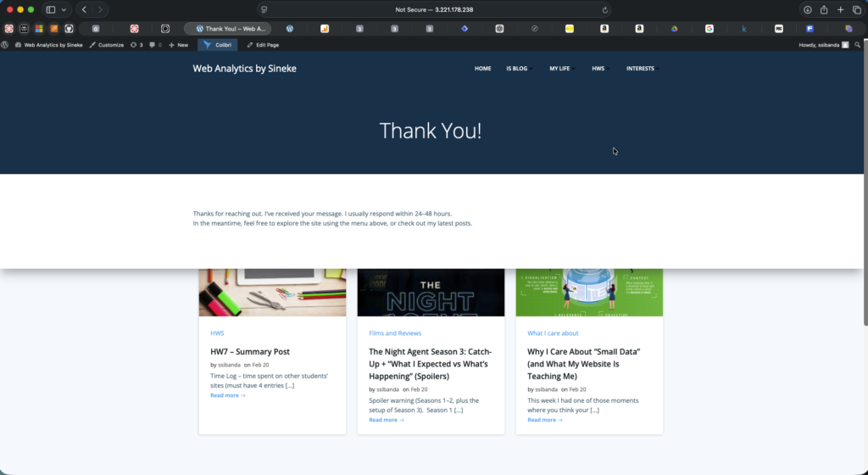Click the HOME menu item

point(482,69)
